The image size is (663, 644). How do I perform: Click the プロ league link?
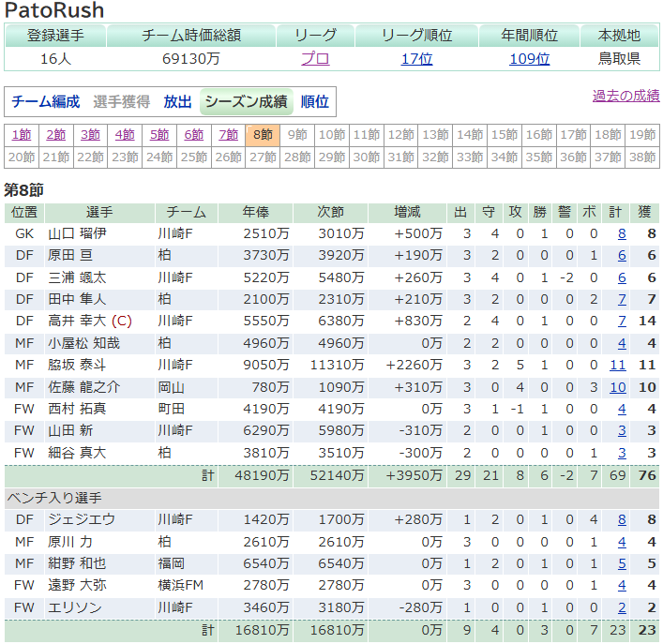[x=315, y=59]
